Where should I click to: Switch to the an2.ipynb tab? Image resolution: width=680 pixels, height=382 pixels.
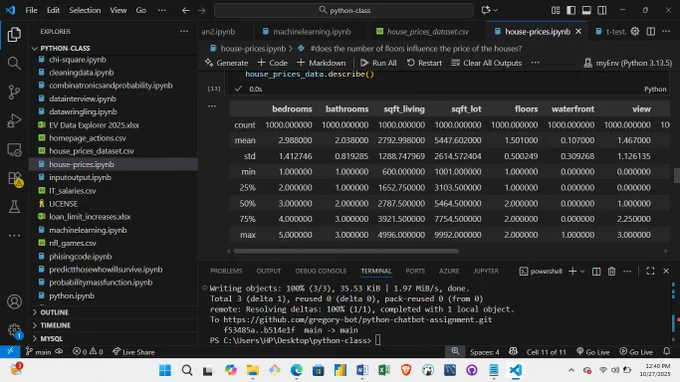point(218,31)
